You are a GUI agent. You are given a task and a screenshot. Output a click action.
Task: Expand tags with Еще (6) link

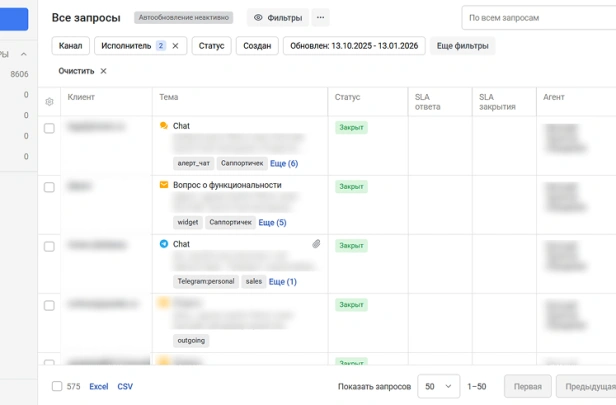click(284, 163)
